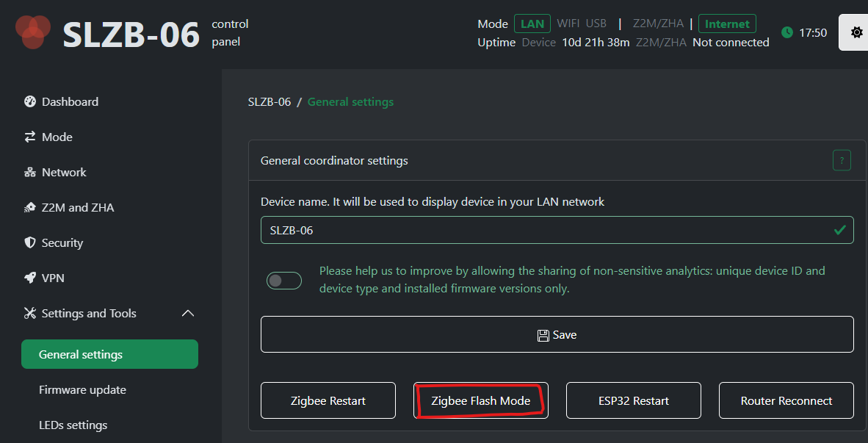
Task: Toggle the Internet status indicator
Action: 727,24
